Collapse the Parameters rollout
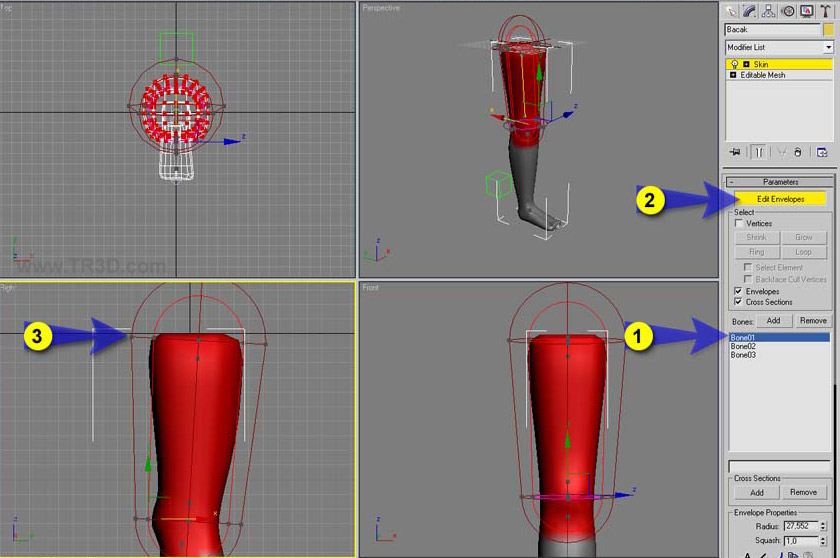This screenshot has height=558, width=840. (780, 182)
